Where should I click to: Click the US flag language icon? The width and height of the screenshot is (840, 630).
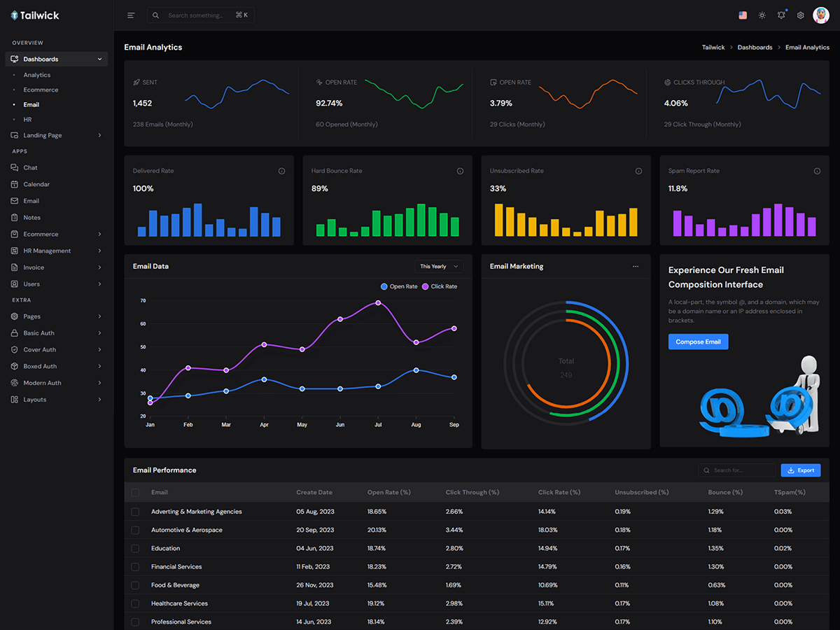point(743,15)
